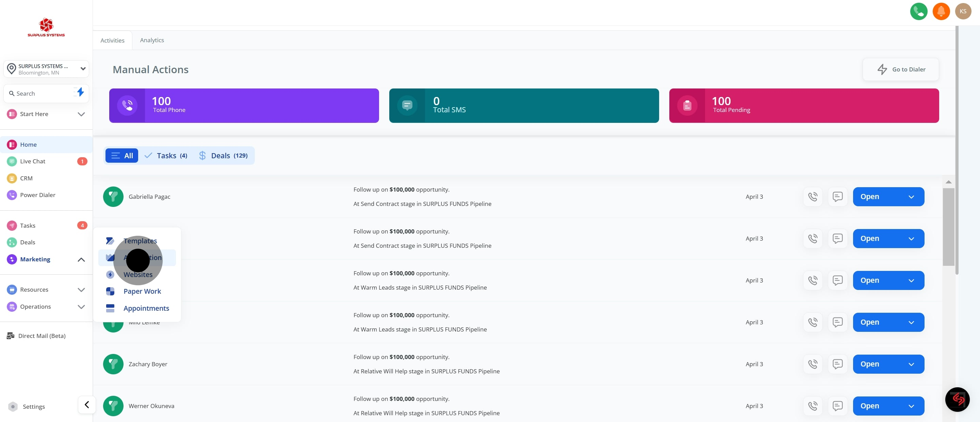980x422 pixels.
Task: Expand the Start Here section
Action: [x=81, y=114]
